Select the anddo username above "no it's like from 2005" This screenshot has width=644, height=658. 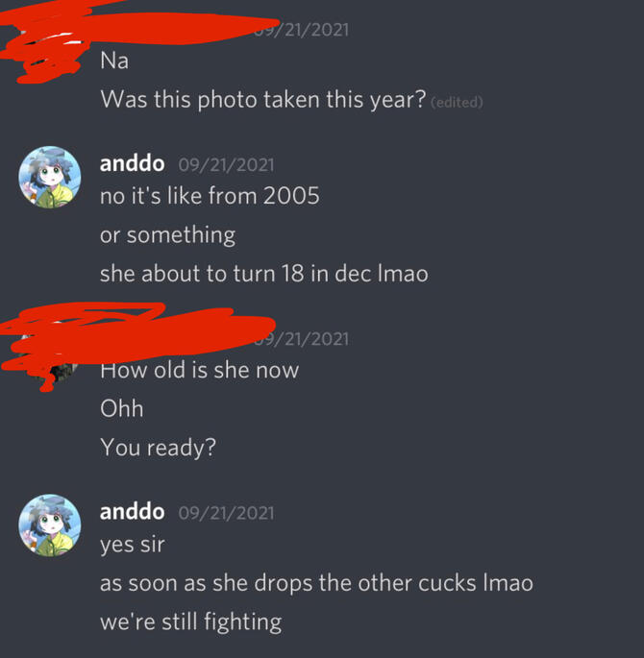pos(133,163)
